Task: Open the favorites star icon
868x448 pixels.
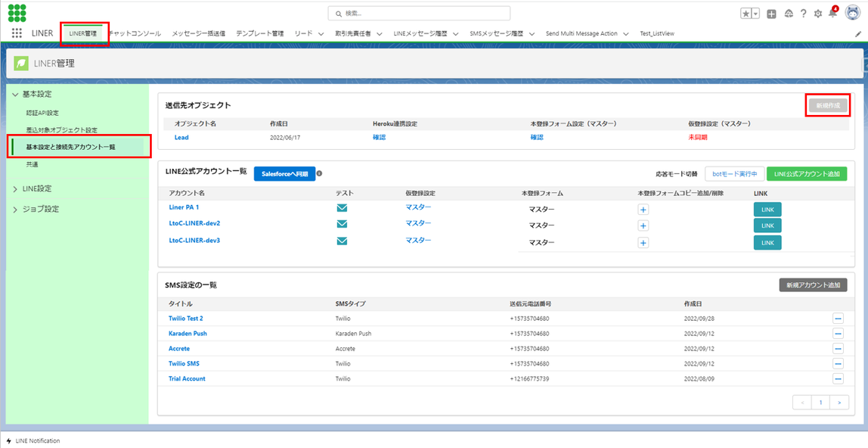Action: click(x=746, y=14)
